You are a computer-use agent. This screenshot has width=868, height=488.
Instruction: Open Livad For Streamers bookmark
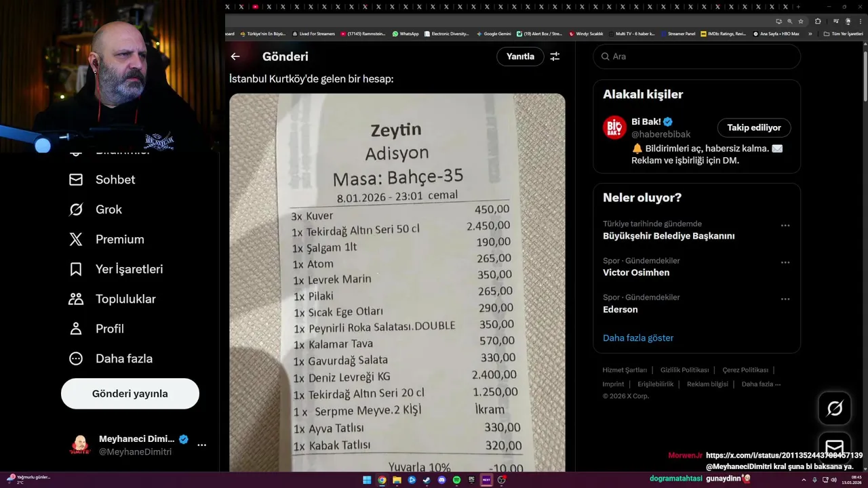(x=313, y=33)
